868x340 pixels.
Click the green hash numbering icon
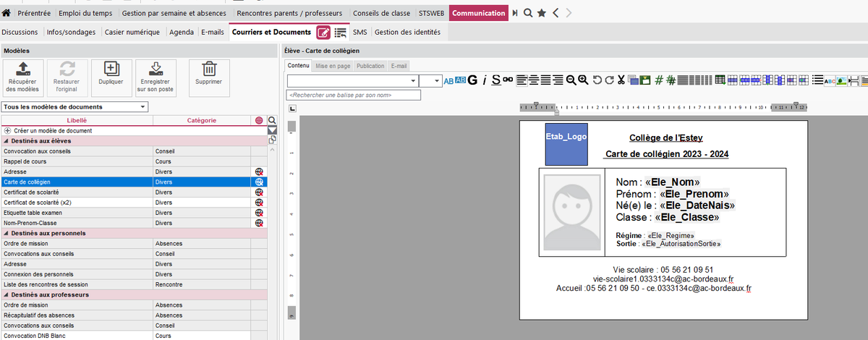tap(659, 80)
